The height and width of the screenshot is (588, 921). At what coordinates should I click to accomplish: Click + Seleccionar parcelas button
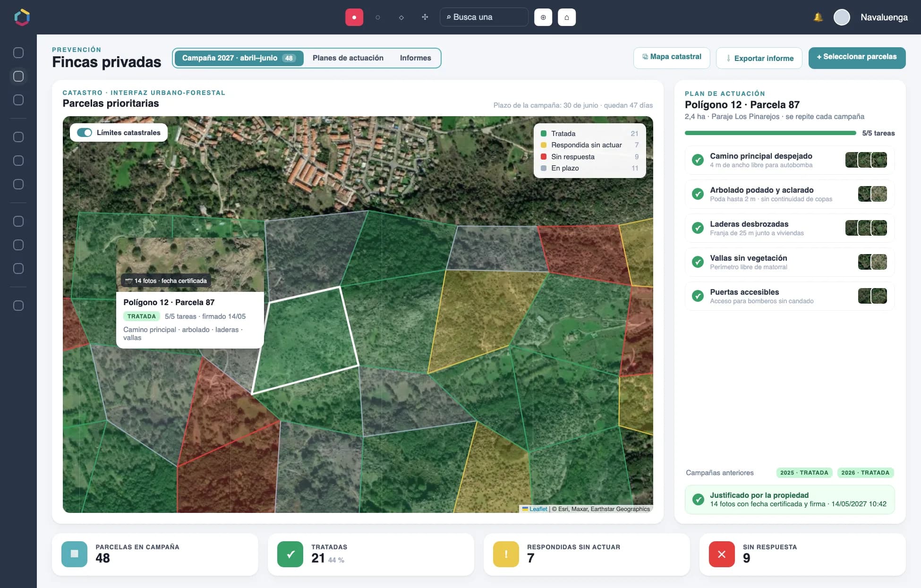pos(857,58)
